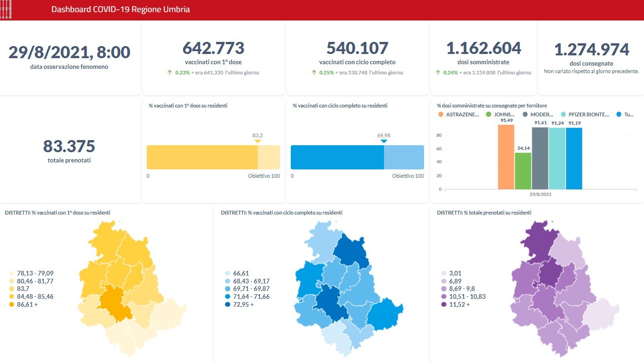Screen dimensions: 644x363
Task: Click the green 54,14 Johnson bar
Action: tap(523, 171)
